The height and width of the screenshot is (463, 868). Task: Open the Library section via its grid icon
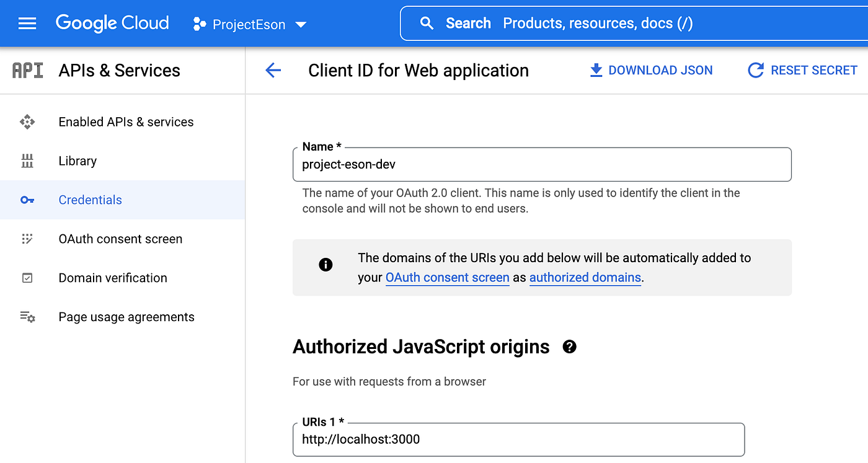click(x=27, y=161)
